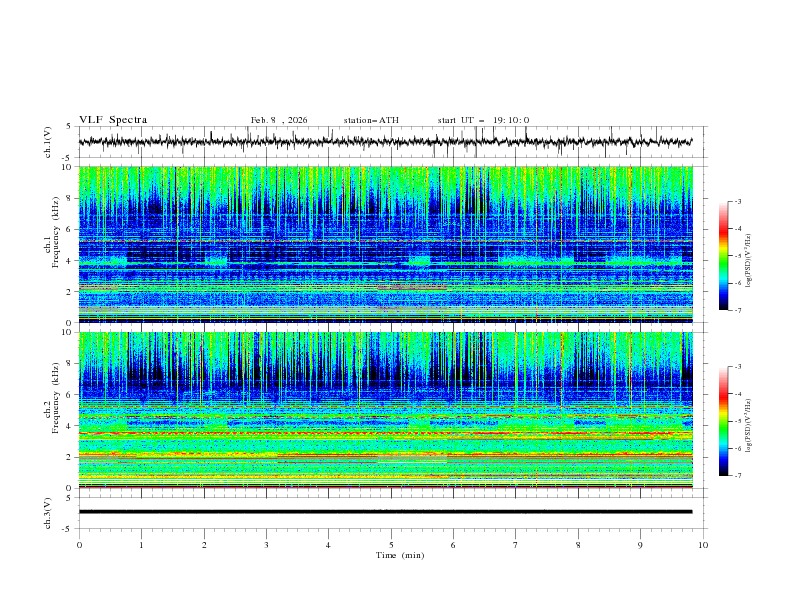The image size is (792, 612).
Task: Click inside the ch.1 spectrogram panel
Action: 386,244
